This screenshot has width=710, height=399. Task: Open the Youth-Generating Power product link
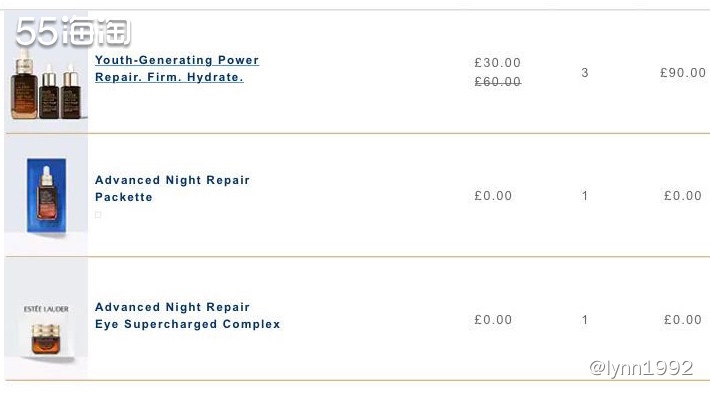177,69
